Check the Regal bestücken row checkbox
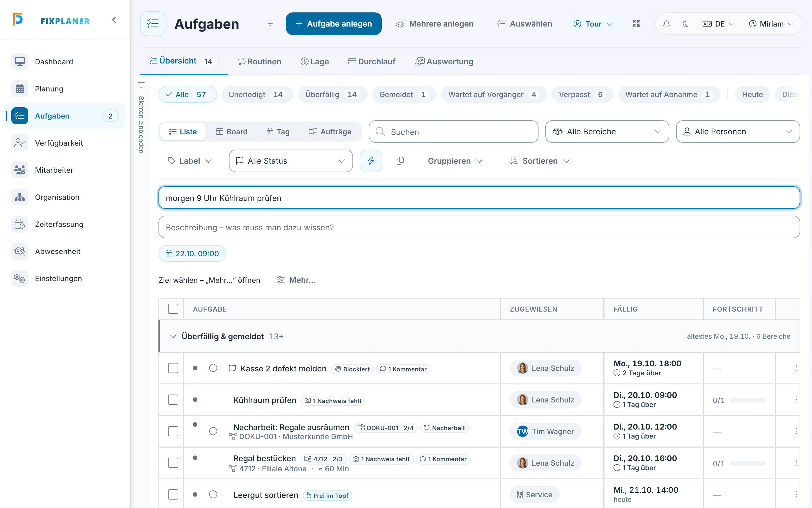This screenshot has height=508, width=812. tap(173, 463)
